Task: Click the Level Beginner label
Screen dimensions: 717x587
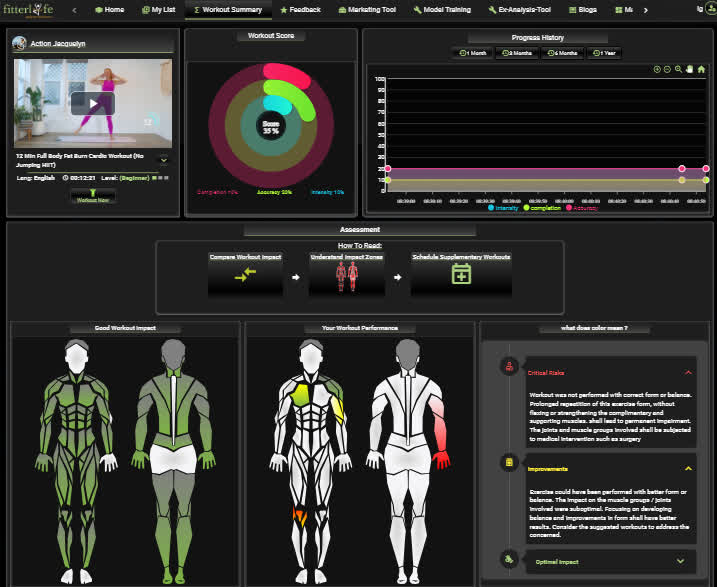Action: (125, 178)
